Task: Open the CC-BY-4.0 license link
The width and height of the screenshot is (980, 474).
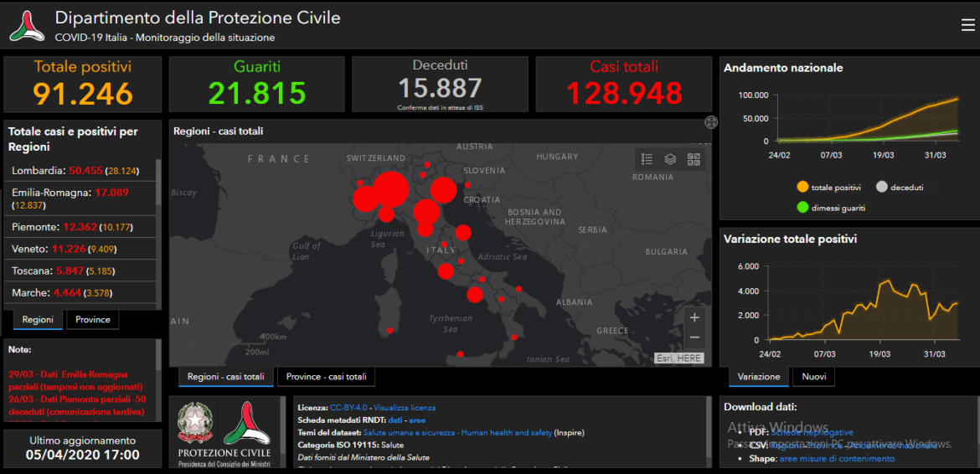Action: (x=348, y=407)
